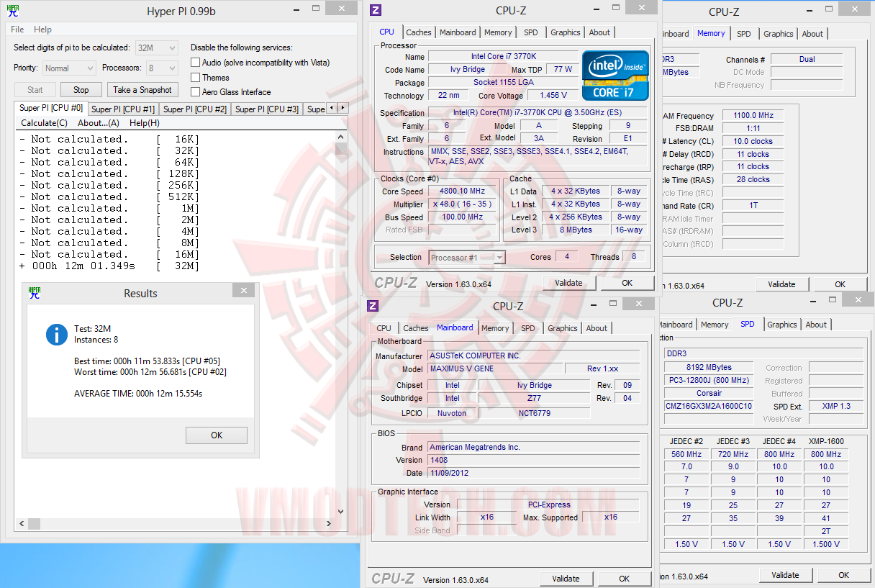The width and height of the screenshot is (875, 588).
Task: Click horizontal scrollbar right arrow in Super PI log
Action: tap(330, 523)
